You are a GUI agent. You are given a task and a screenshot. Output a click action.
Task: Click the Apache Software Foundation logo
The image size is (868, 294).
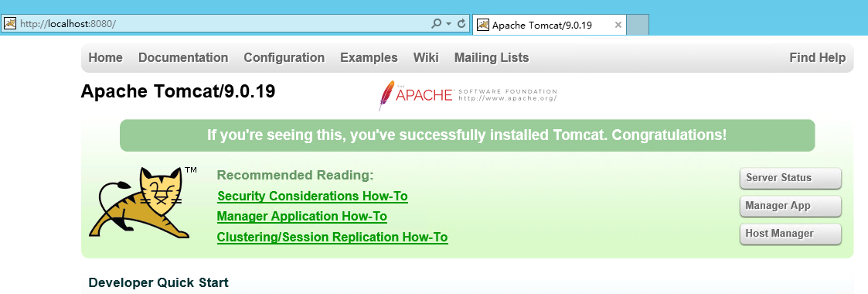click(x=468, y=95)
